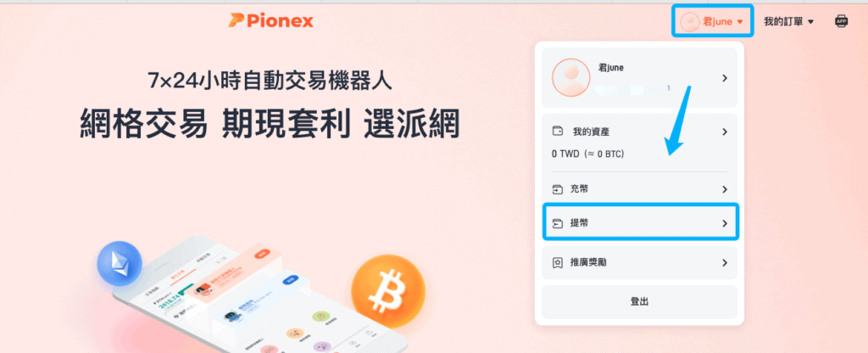This screenshot has width=868, height=353.
Task: Open the APP download icon
Action: 841,21
